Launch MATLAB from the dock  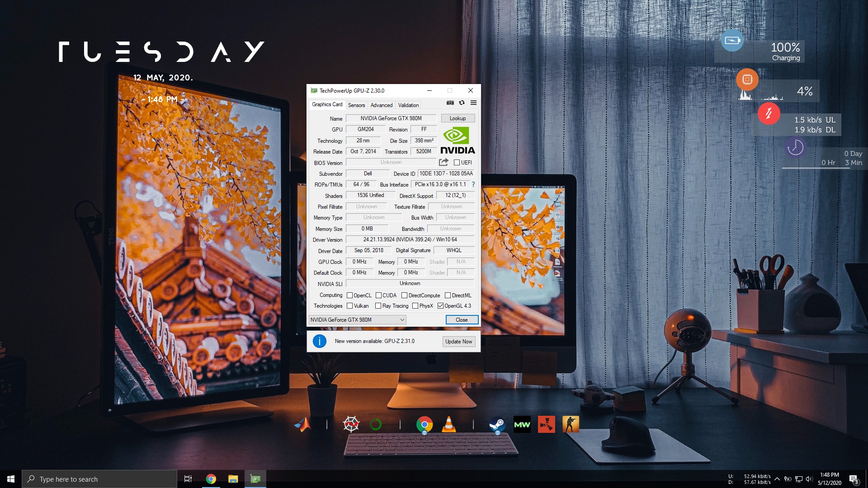coord(302,424)
